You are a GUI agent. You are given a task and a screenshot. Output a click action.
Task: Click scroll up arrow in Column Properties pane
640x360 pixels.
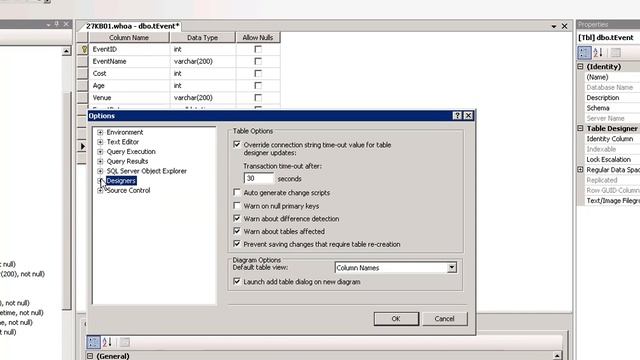(557, 356)
